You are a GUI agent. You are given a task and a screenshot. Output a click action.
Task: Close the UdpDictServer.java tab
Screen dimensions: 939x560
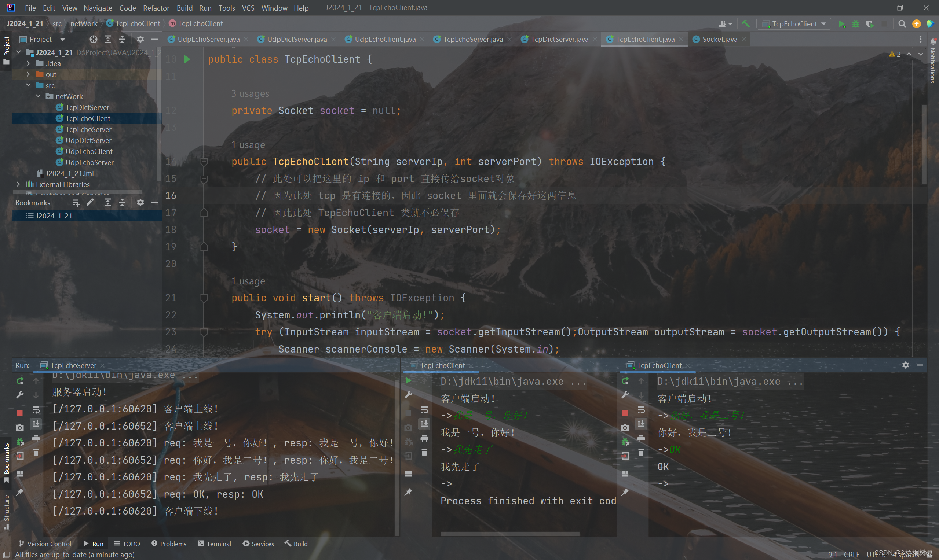(x=333, y=39)
